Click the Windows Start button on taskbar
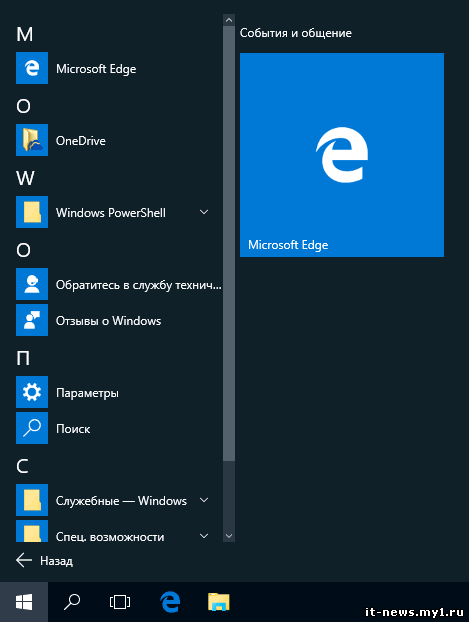This screenshot has width=469, height=622. [24, 602]
